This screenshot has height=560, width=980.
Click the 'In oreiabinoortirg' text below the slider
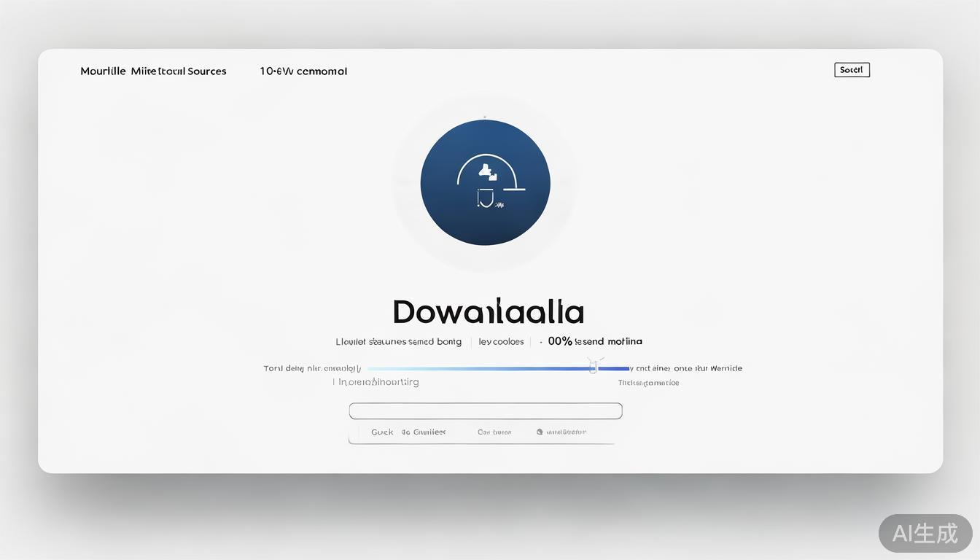(x=378, y=382)
